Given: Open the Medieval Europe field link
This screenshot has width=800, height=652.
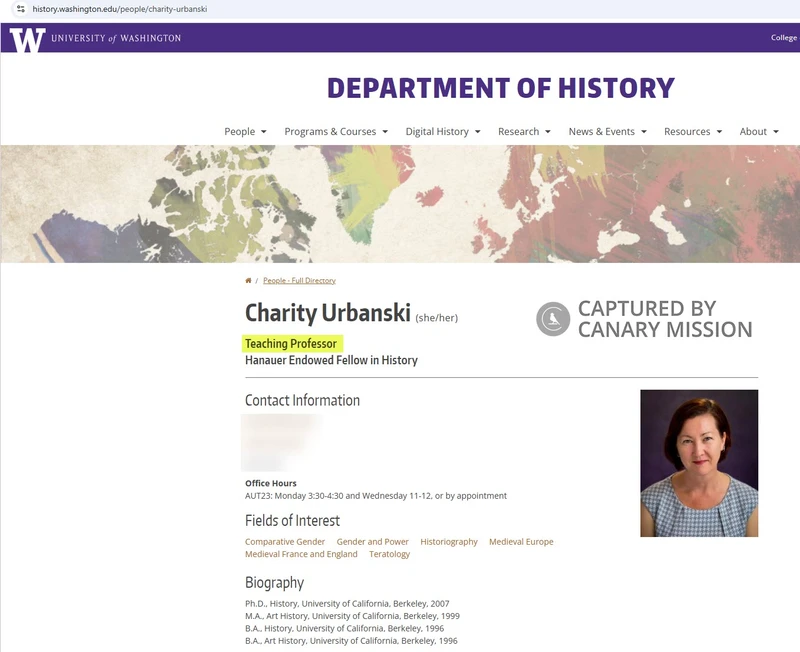Looking at the screenshot, I should [x=521, y=542].
